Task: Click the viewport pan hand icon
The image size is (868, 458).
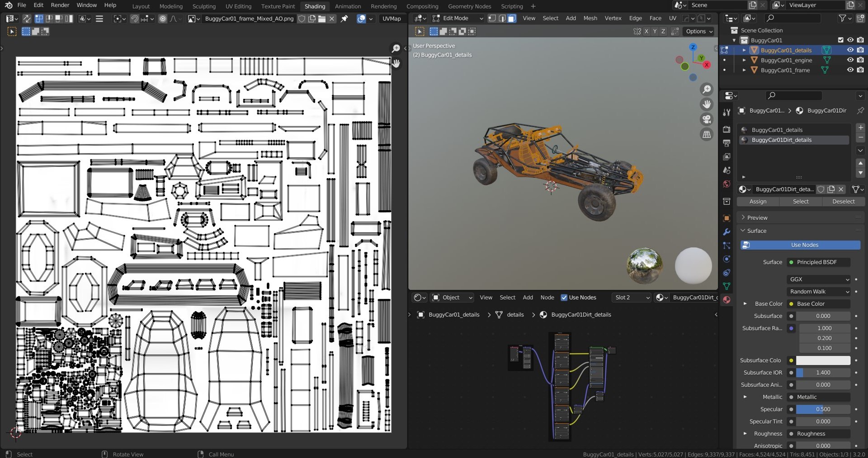Action: 707,104
